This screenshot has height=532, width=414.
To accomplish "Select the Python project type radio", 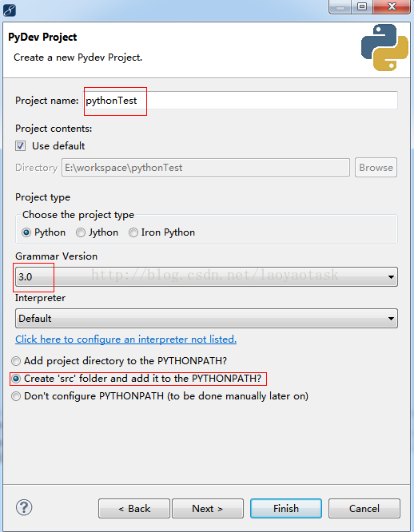I will [x=26, y=232].
